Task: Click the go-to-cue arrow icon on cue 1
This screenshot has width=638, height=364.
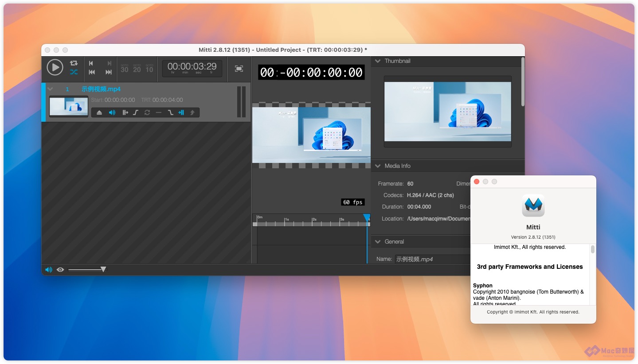Action: tap(192, 113)
